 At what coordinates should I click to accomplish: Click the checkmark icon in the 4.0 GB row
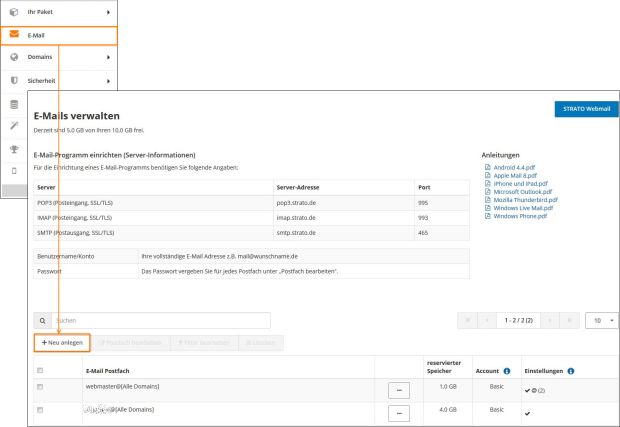tap(527, 414)
